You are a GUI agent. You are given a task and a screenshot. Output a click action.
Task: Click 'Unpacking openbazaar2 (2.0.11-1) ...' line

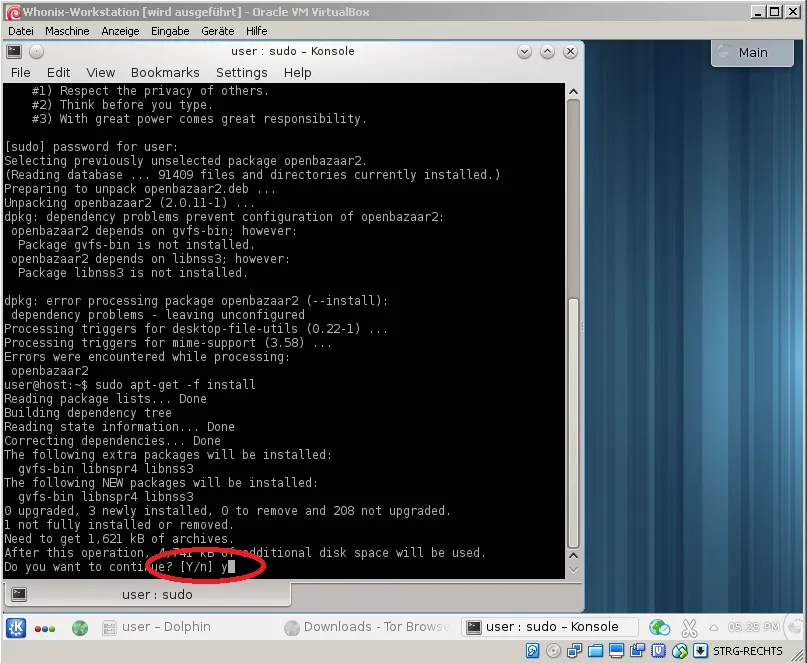point(129,203)
